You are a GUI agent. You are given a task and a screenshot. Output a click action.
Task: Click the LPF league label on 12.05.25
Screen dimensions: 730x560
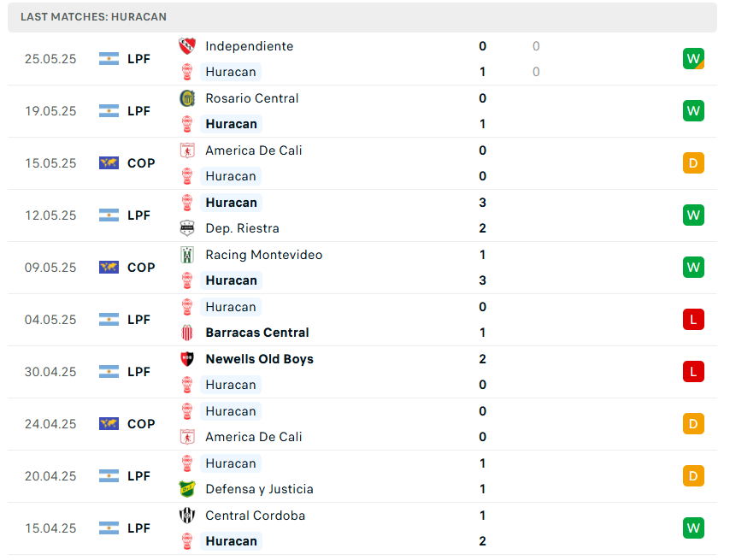coord(138,215)
